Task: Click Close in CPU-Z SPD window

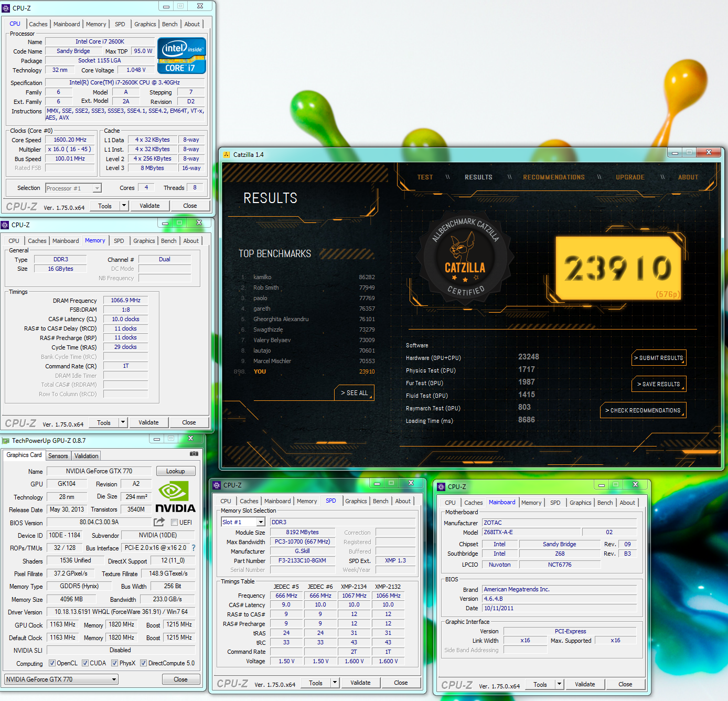Action: coord(401,683)
